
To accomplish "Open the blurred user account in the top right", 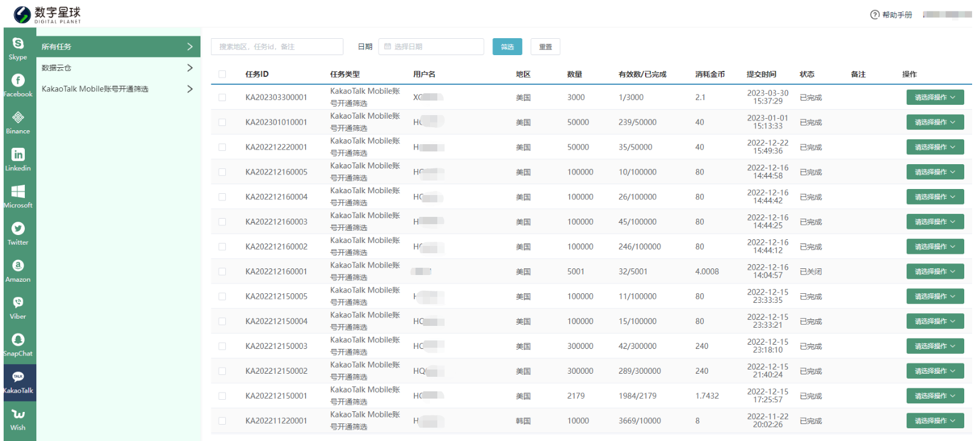I will coord(947,15).
